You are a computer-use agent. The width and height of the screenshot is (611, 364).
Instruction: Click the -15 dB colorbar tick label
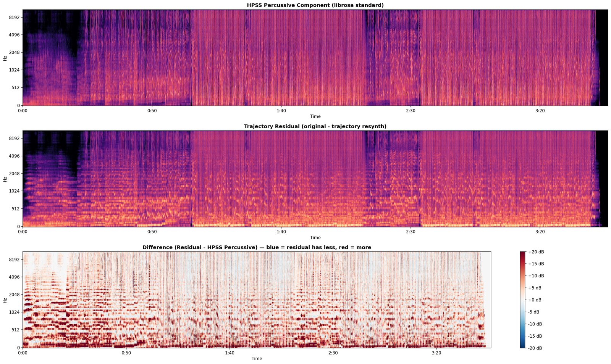pos(535,336)
